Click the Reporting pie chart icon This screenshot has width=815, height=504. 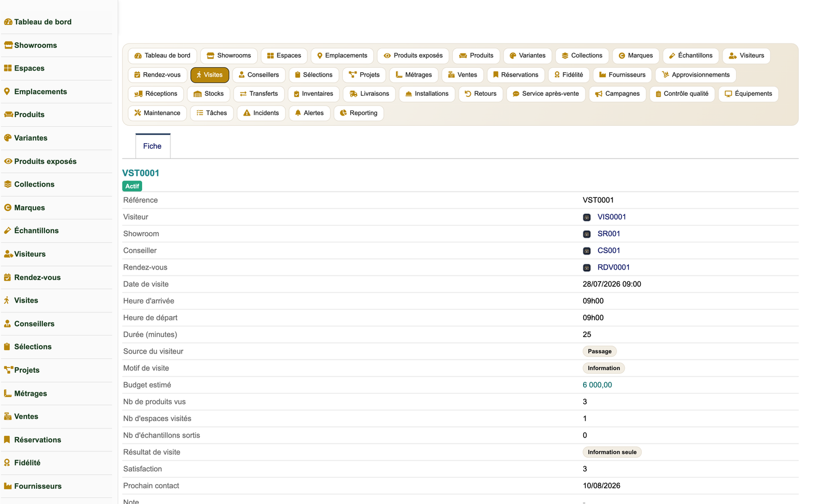coord(343,113)
